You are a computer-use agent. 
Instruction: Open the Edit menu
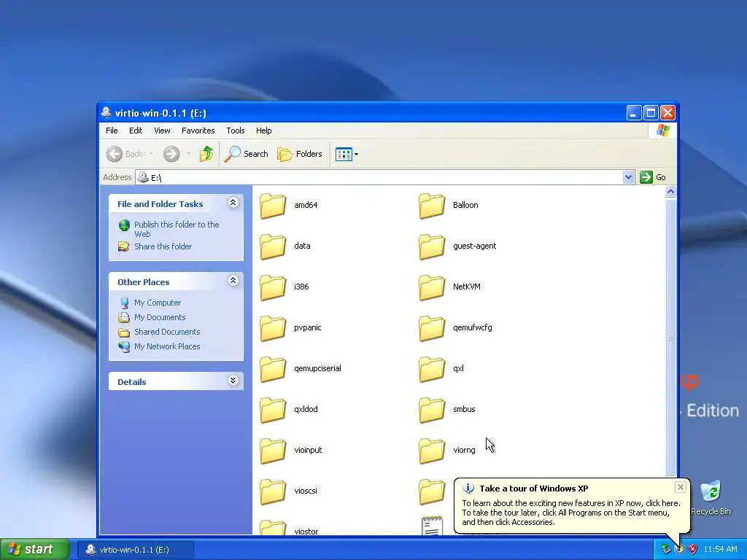pos(136,131)
